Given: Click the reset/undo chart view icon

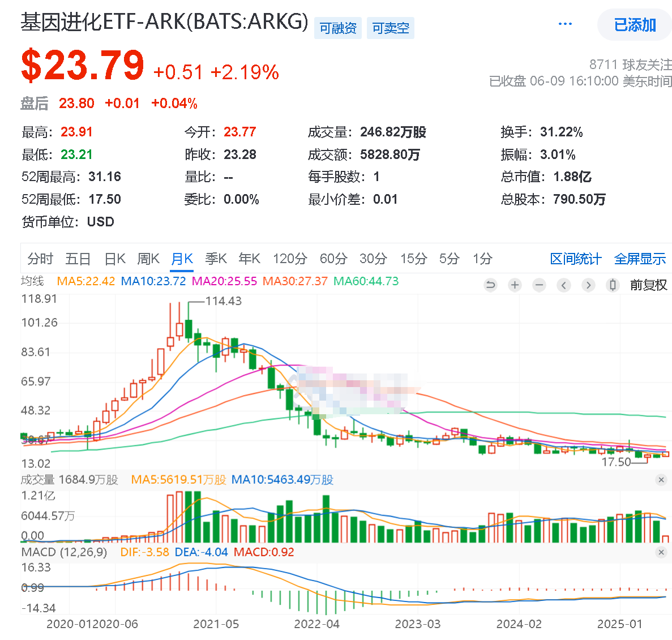Looking at the screenshot, I should pyautogui.click(x=490, y=285).
